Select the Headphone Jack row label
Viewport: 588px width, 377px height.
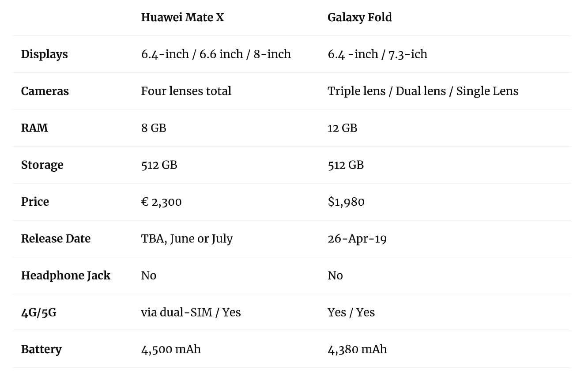65,275
